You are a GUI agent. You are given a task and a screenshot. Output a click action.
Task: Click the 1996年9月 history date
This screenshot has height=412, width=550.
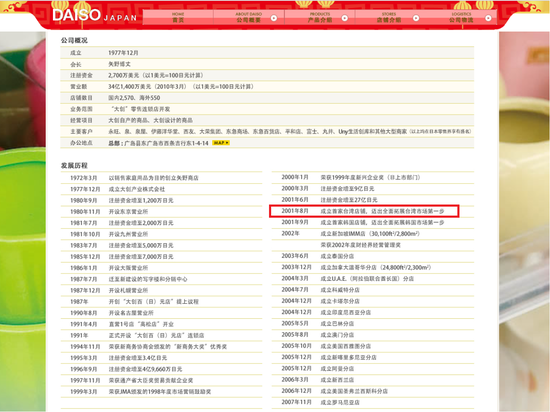pos(83,369)
